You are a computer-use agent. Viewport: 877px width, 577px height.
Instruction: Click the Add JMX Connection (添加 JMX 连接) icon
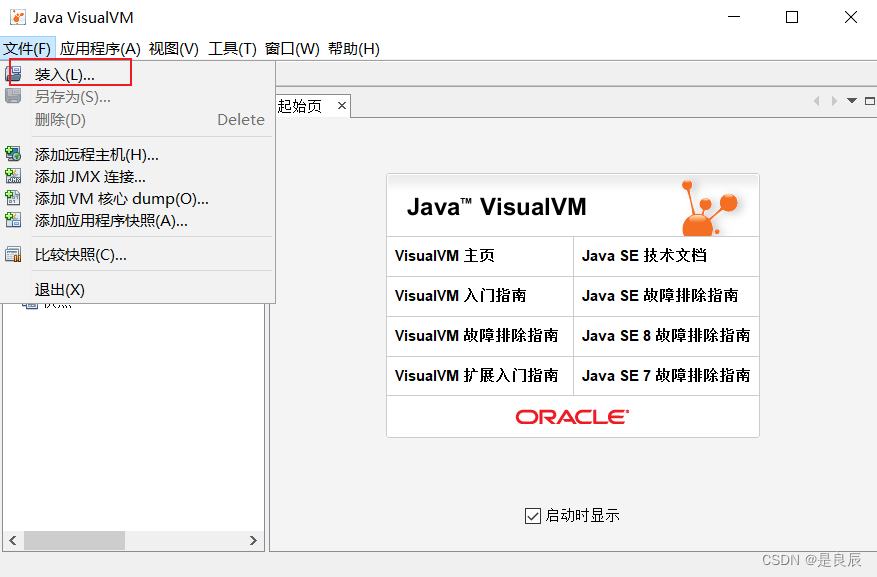pyautogui.click(x=13, y=176)
